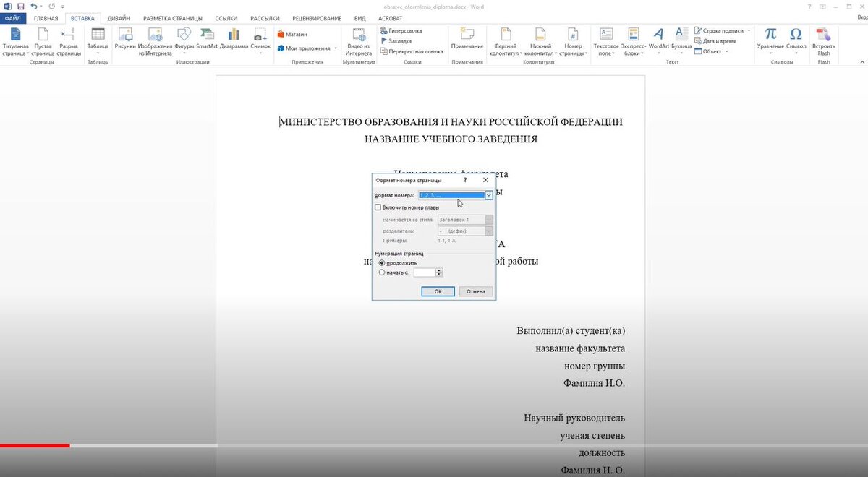868x477 pixels.
Task: Click the Встроить Flash button
Action: 824,42
